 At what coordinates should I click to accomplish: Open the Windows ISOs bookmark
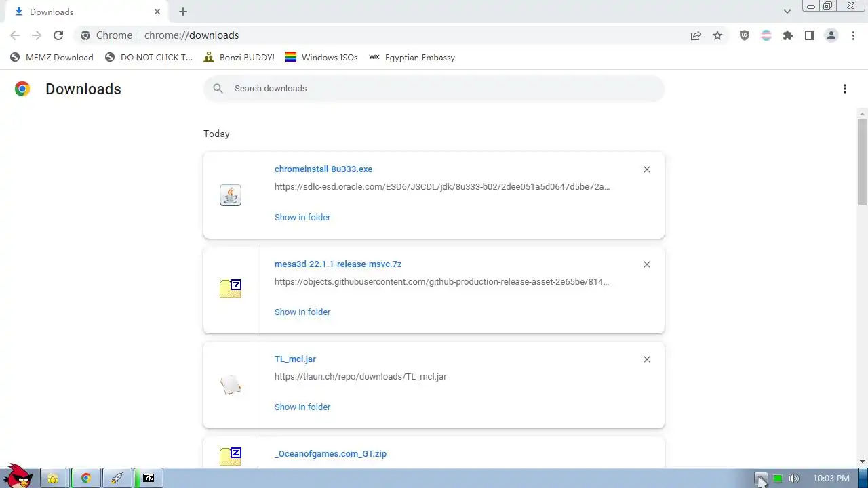point(321,58)
